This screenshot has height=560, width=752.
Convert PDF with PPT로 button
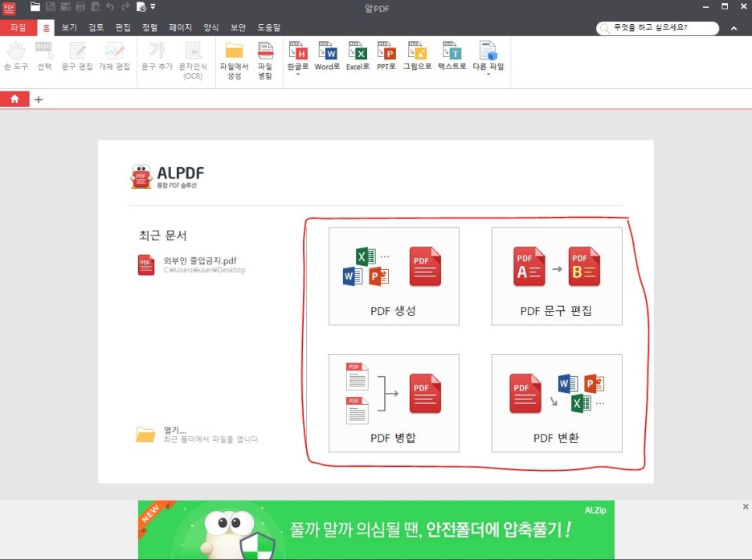tap(386, 56)
